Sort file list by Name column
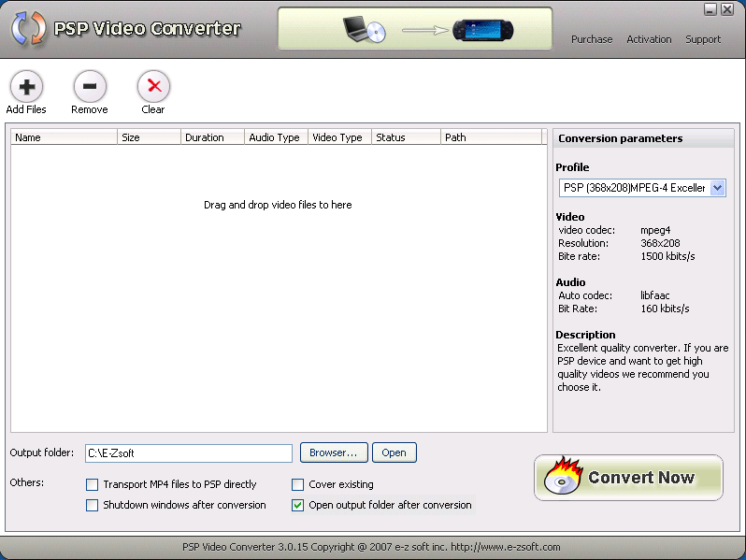The image size is (746, 560). (x=64, y=137)
